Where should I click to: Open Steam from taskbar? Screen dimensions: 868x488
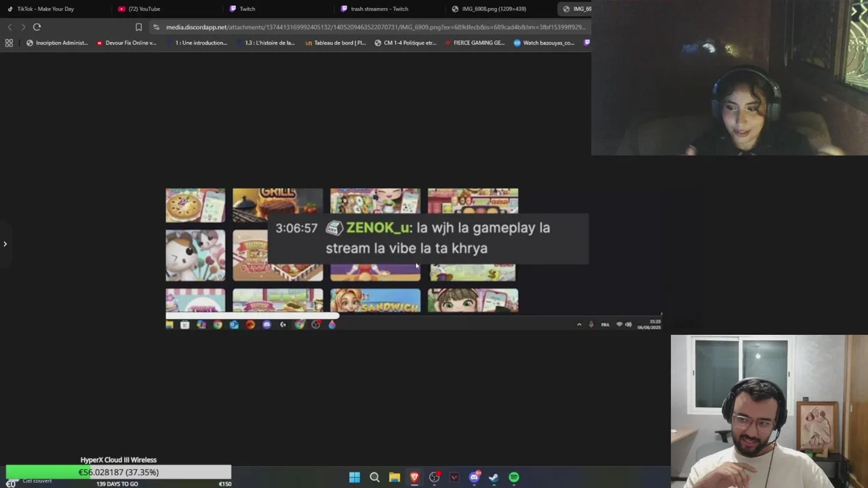pos(494,477)
